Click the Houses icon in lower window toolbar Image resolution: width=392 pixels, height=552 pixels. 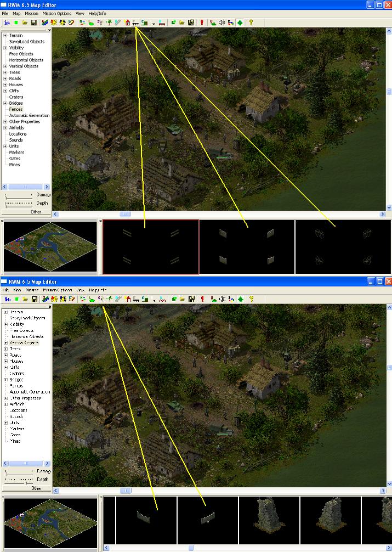(127, 299)
